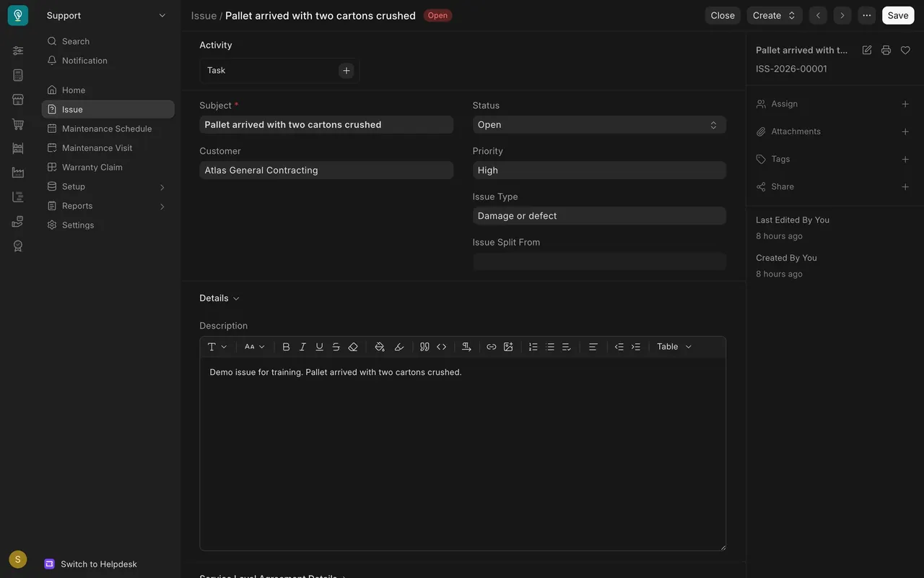The width and height of the screenshot is (924, 578).
Task: Open the Buying module cart icon
Action: [18, 124]
